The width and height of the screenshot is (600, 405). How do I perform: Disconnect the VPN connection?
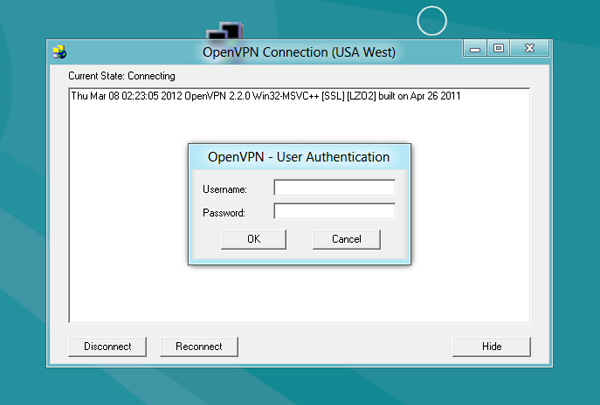point(108,346)
